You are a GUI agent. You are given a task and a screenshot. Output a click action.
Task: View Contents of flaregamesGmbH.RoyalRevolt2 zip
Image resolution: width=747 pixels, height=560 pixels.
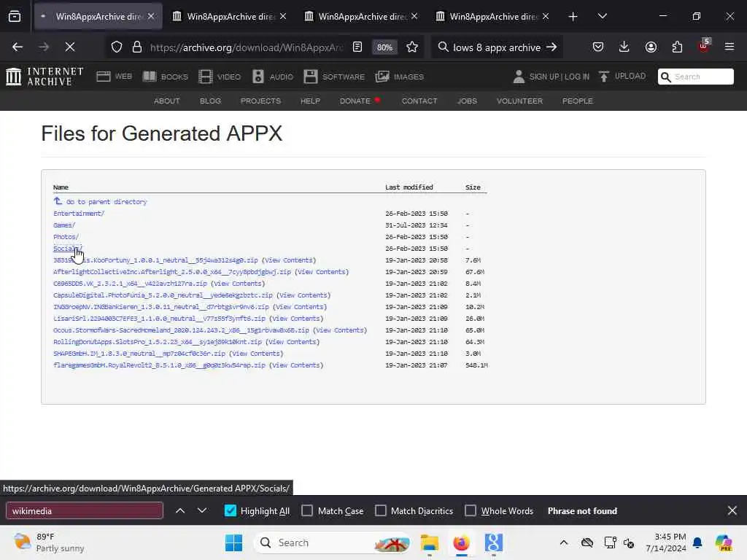(x=296, y=365)
